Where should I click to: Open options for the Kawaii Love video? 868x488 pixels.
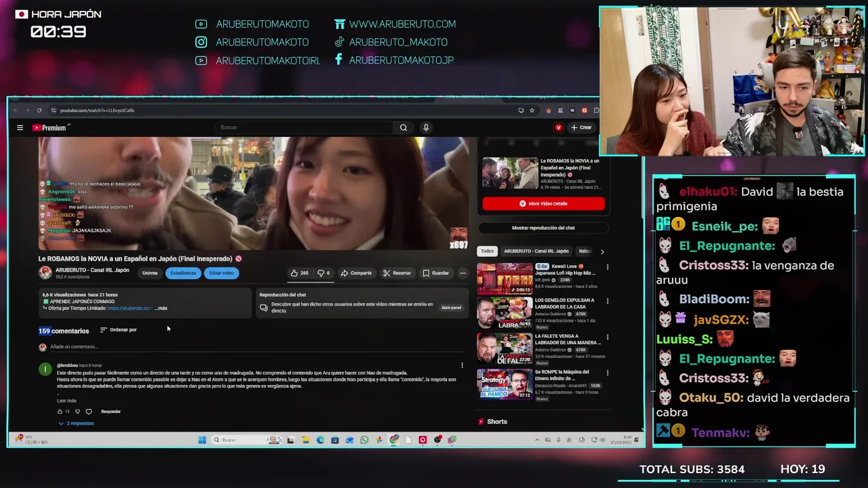[x=607, y=267]
